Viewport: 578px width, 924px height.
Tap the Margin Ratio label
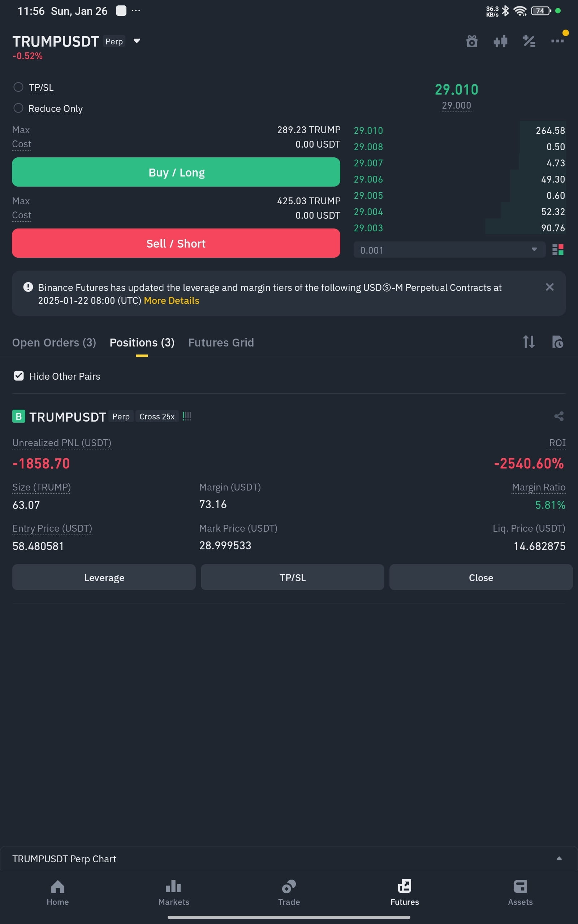[538, 487]
